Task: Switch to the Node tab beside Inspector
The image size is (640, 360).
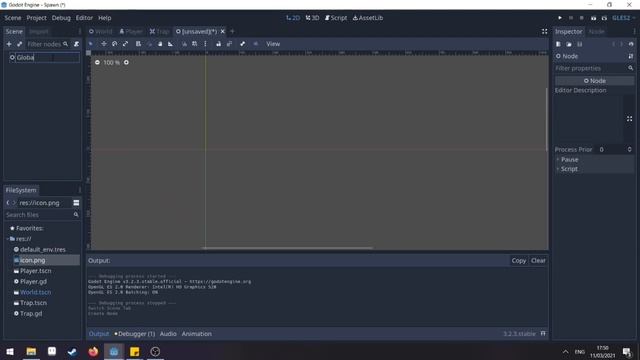Action: pyautogui.click(x=596, y=31)
